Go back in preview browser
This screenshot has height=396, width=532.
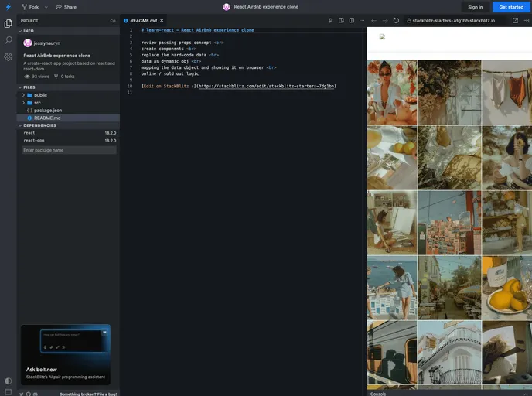(374, 21)
